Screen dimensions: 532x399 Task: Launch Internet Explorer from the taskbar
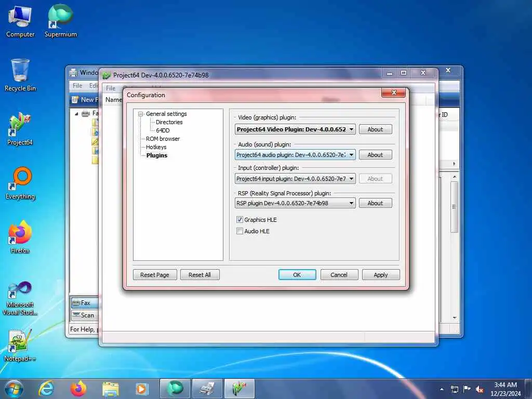[46, 389]
